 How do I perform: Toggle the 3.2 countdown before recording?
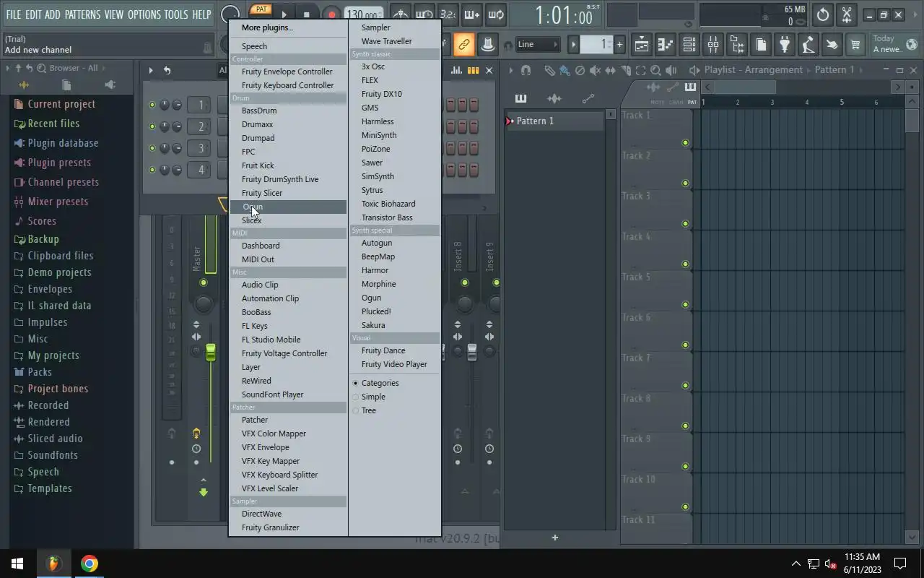[x=448, y=14]
